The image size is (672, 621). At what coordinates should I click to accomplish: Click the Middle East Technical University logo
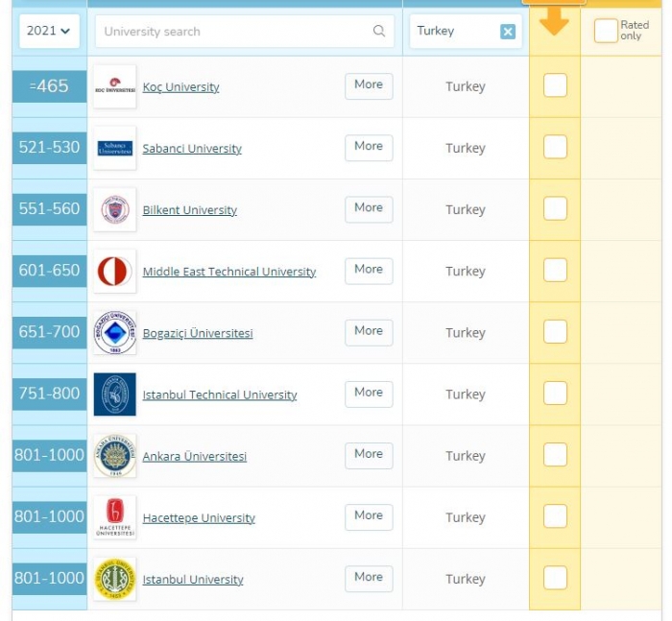click(x=115, y=272)
